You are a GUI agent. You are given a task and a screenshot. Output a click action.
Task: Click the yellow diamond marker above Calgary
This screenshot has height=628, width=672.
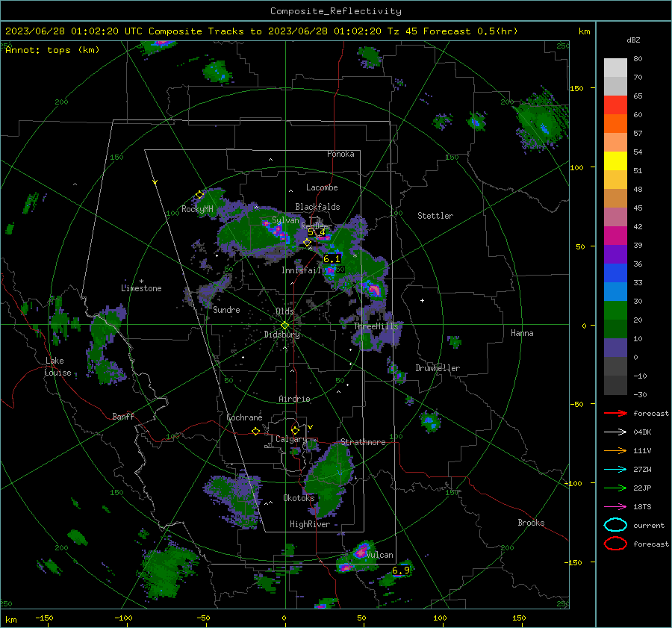tap(295, 430)
